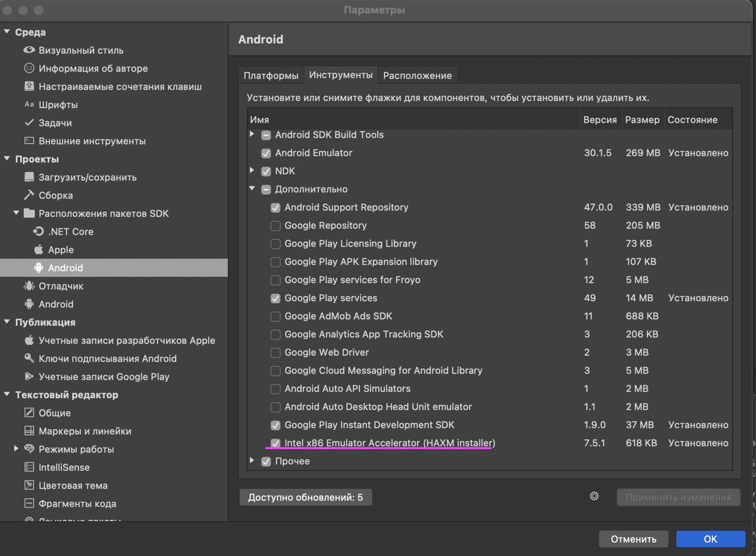Check the Google Web Driver checkbox
756x556 pixels.
pos(275,353)
